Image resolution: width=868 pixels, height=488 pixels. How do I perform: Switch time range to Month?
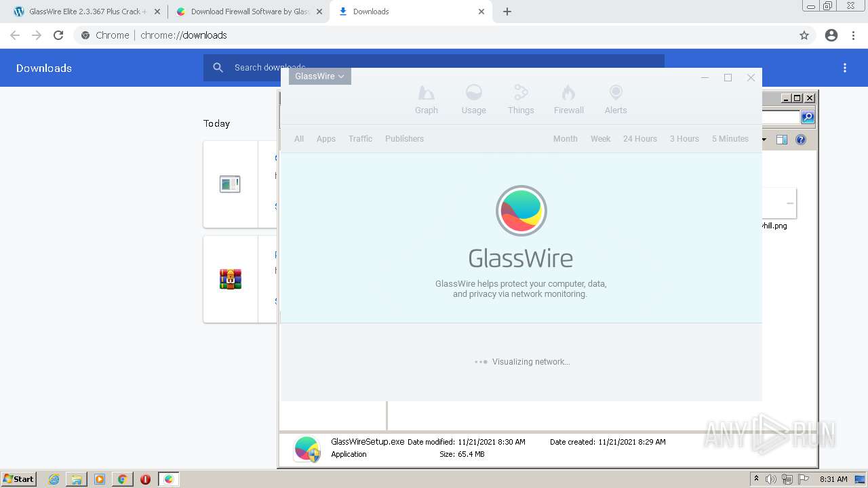click(x=566, y=139)
